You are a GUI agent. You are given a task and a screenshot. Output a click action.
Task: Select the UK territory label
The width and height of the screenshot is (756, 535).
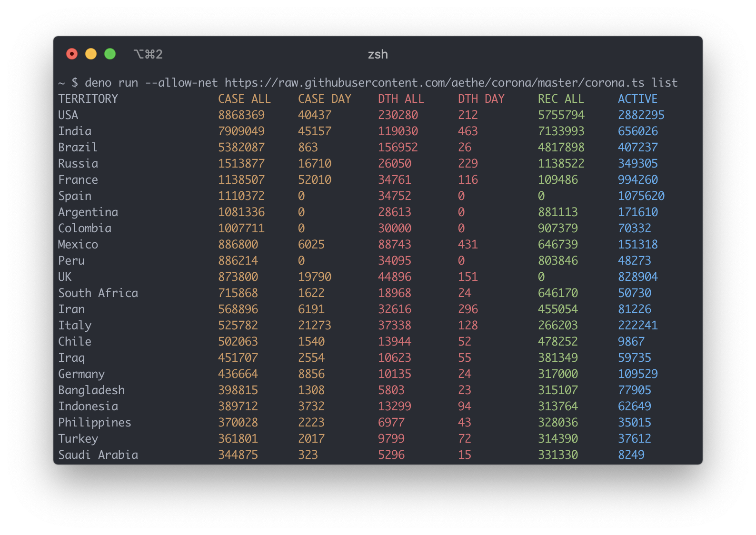point(65,277)
